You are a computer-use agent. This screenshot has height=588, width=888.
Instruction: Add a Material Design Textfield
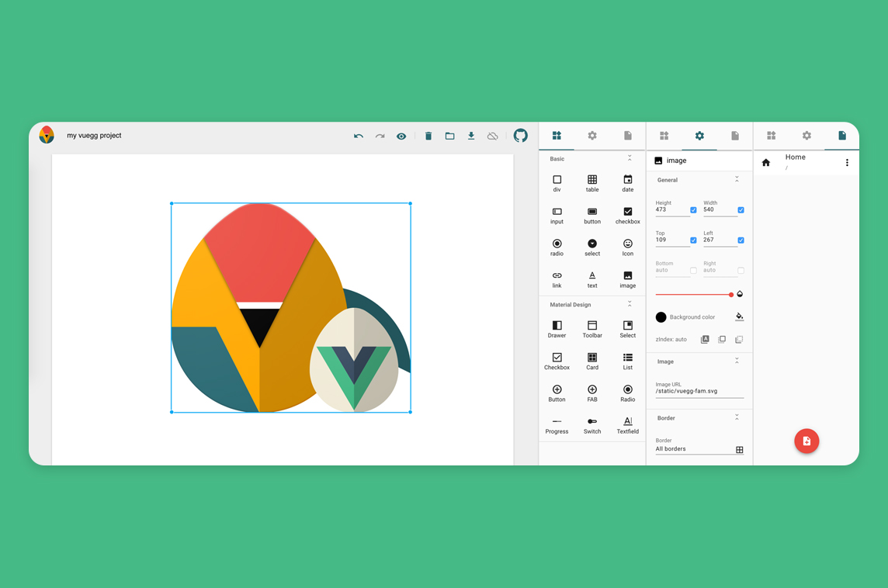click(627, 426)
